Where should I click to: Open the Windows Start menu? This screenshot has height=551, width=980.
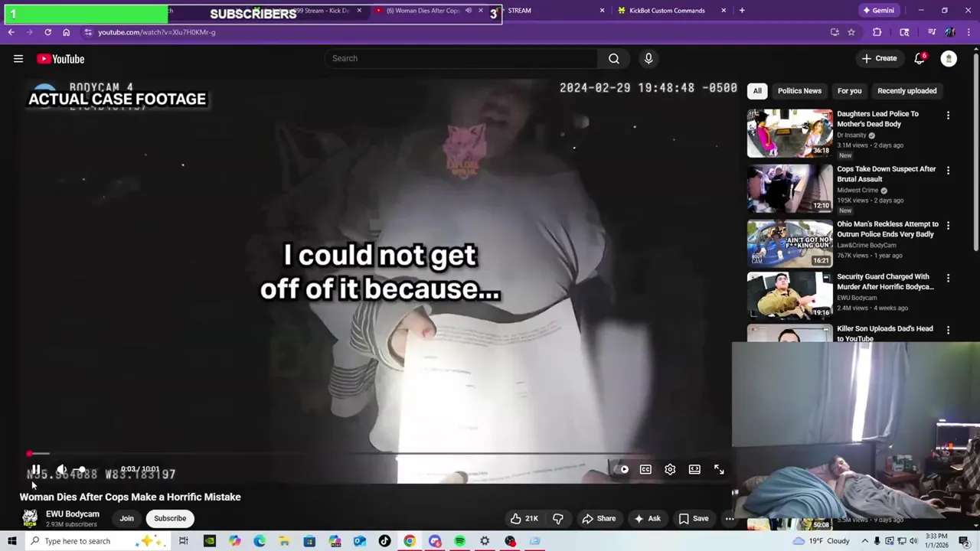point(11,541)
